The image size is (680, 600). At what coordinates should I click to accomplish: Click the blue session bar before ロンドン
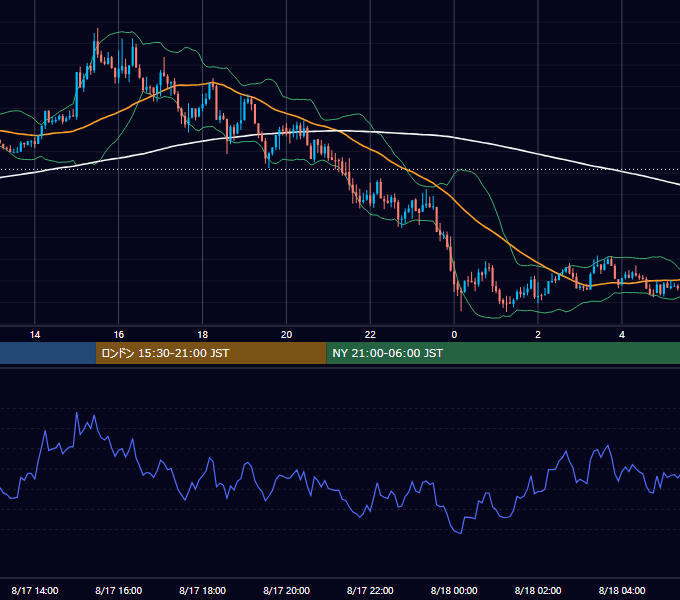click(x=48, y=353)
